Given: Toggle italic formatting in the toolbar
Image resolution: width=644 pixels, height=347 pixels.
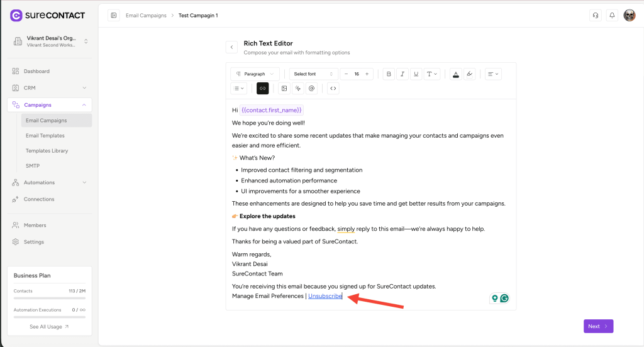Looking at the screenshot, I should pyautogui.click(x=402, y=74).
